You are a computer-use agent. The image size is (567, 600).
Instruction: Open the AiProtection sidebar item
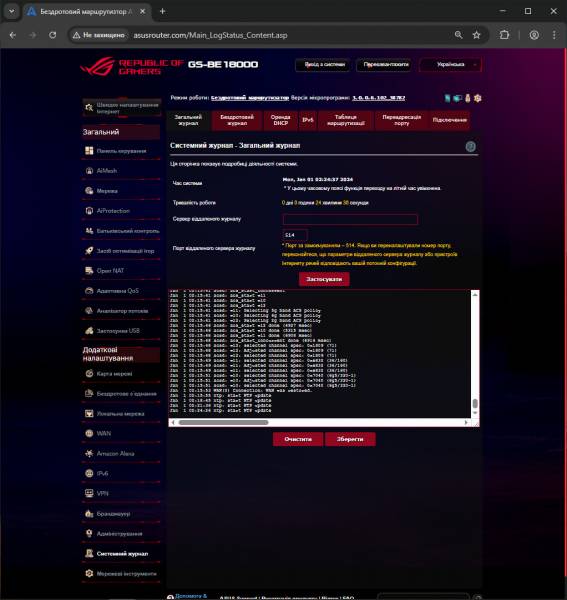pos(121,211)
